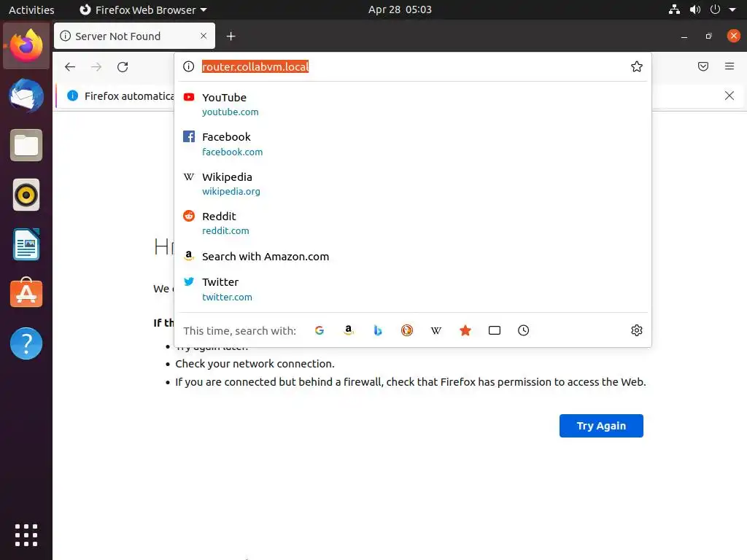
Task: Dismiss the Firefox notification bar
Action: point(729,96)
